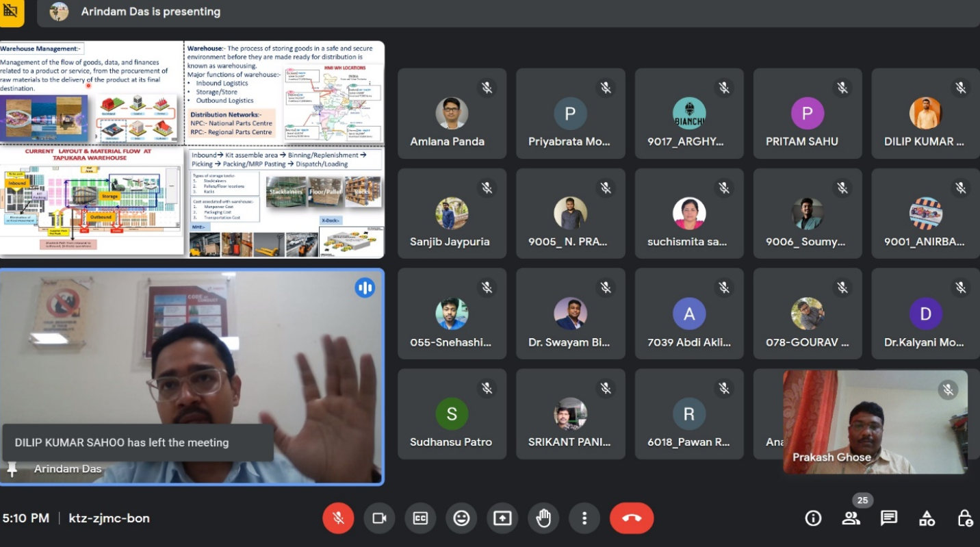Click the 'DILIP KUMAR SAHOO has left' notification
Screen dimensions: 980x547
click(x=138, y=443)
